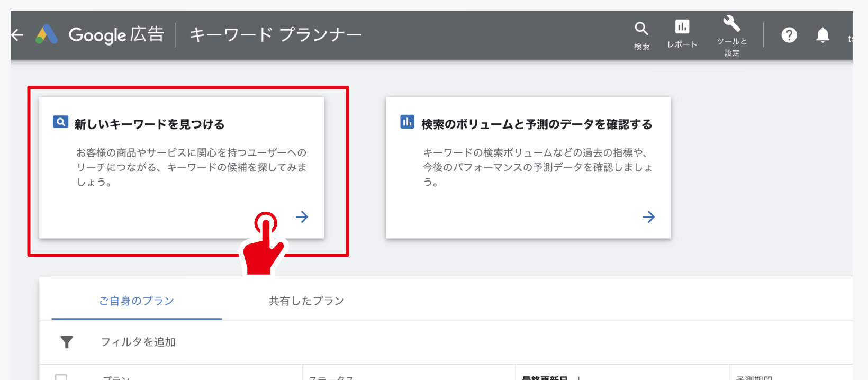Click フィルタを追加 text field
Viewport: 868px width, 380px height.
pyautogui.click(x=138, y=342)
